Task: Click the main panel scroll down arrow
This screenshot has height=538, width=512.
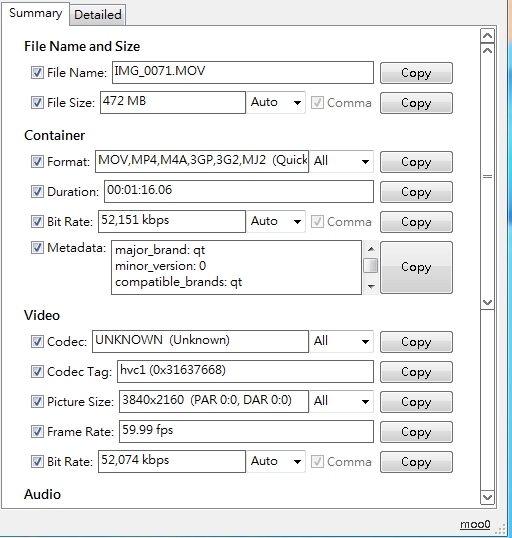Action: pyautogui.click(x=488, y=497)
